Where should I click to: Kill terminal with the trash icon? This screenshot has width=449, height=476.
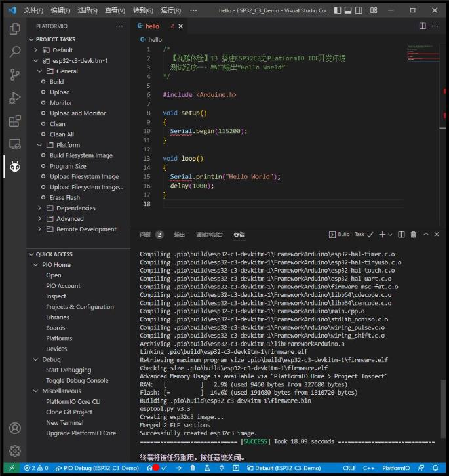tap(413, 234)
